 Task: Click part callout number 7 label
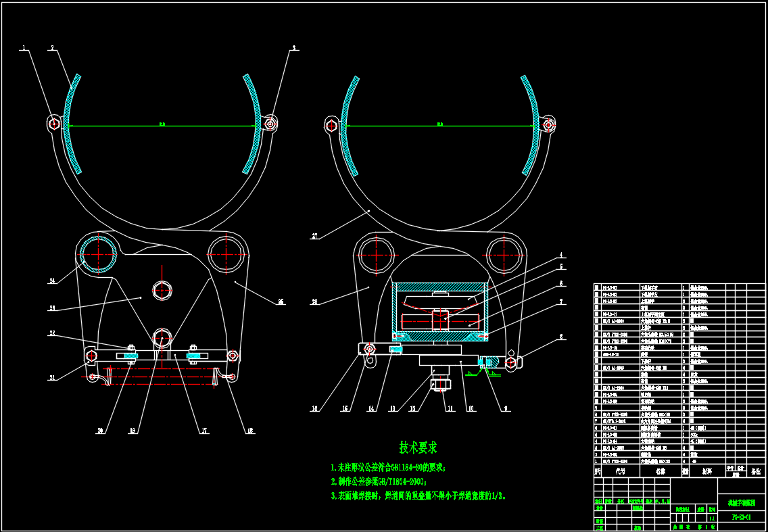tap(560, 303)
